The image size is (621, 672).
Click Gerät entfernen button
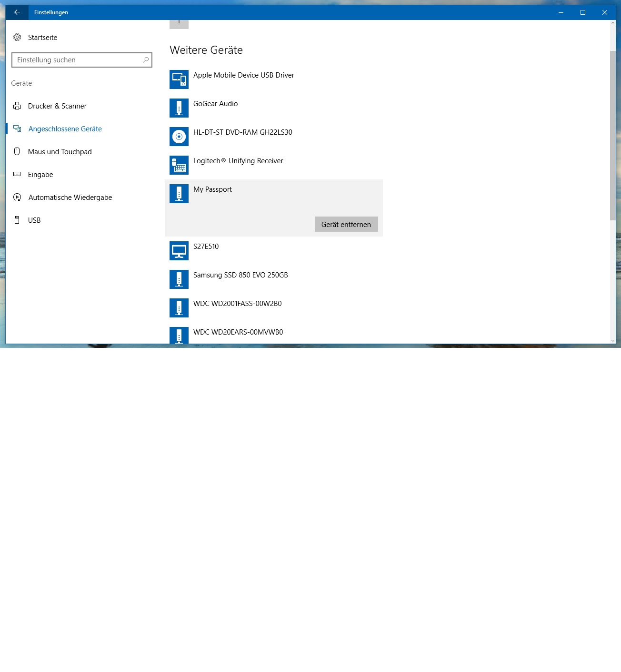pos(346,224)
